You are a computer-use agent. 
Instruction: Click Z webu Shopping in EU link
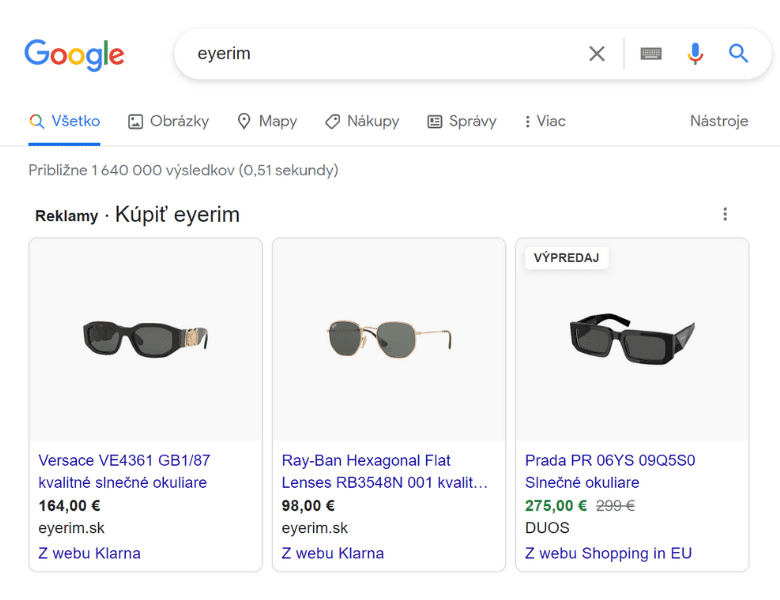pos(608,553)
